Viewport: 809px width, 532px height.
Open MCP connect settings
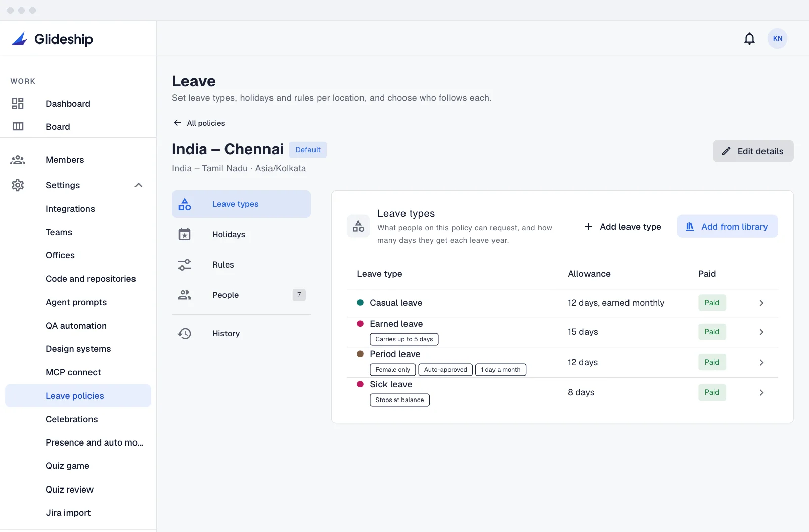click(x=78, y=372)
